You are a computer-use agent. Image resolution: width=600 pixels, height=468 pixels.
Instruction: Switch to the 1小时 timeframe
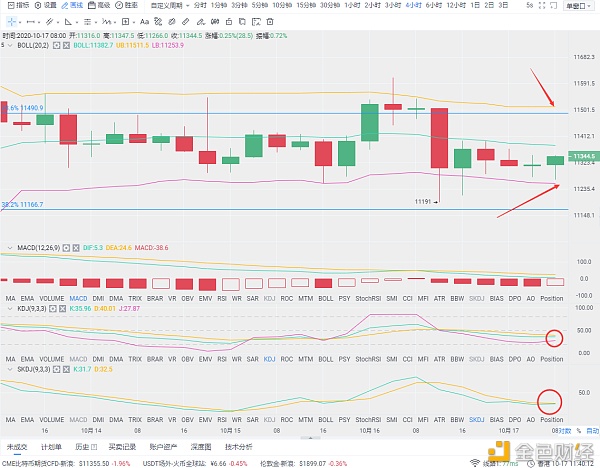pyautogui.click(x=352, y=5)
